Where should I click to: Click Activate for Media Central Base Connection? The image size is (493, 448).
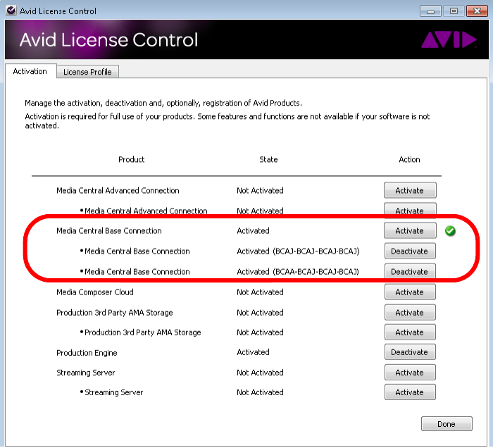410,230
